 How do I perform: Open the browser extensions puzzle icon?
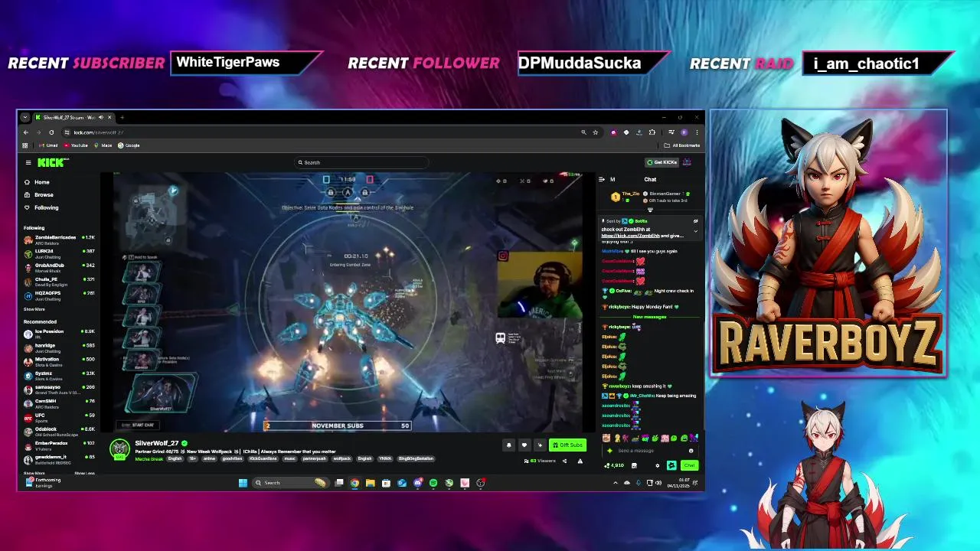tap(652, 132)
